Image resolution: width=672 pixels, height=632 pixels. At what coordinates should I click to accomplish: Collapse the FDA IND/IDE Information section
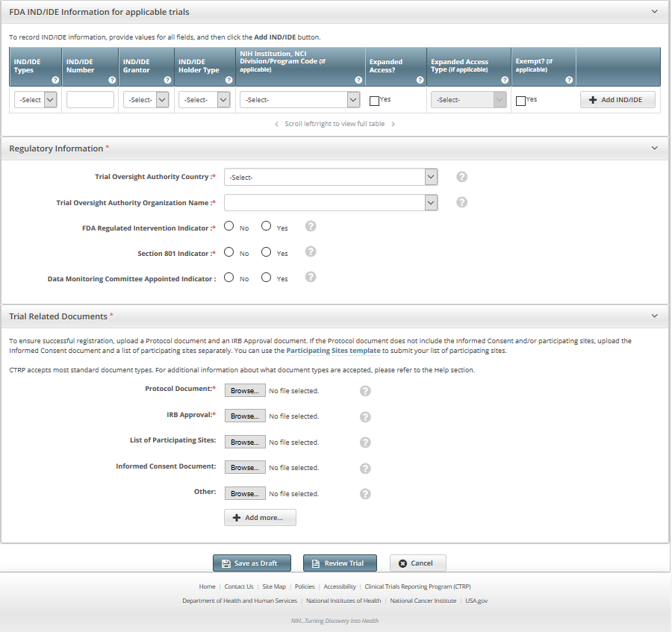[x=654, y=11]
